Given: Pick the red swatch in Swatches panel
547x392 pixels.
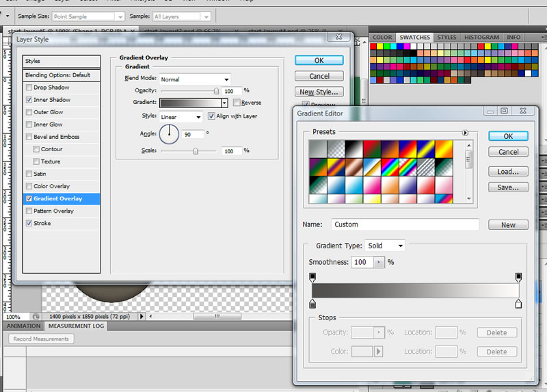Looking at the screenshot, I should click(x=373, y=47).
